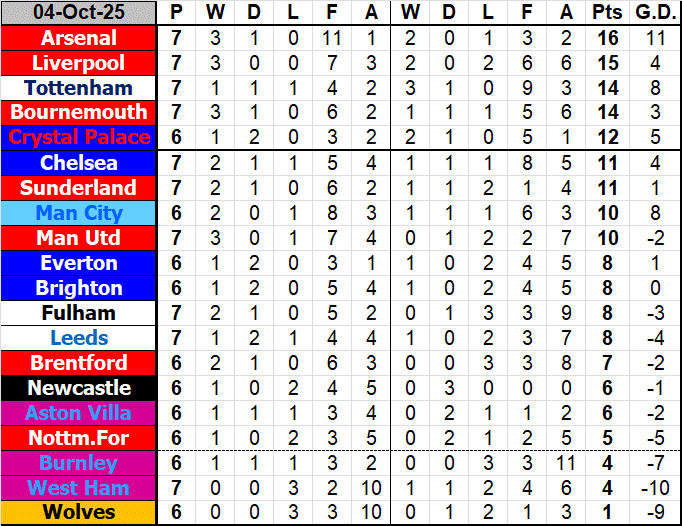Click the Pts column header
This screenshot has width=682, height=526.
[x=606, y=13]
